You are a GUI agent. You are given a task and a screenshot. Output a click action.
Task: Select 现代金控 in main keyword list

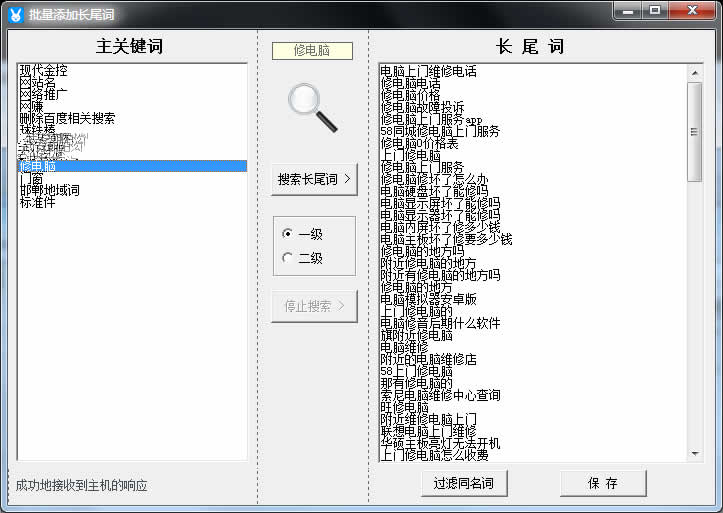tap(44, 71)
